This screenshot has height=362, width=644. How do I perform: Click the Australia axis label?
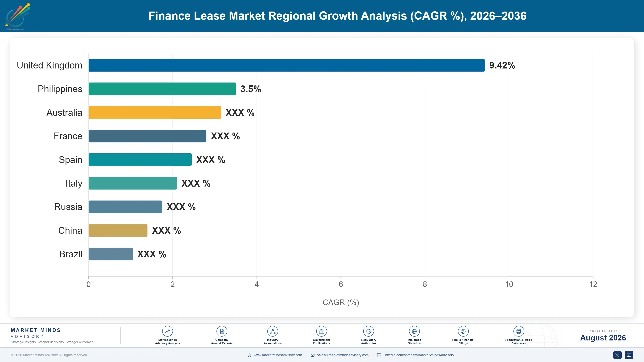64,112
